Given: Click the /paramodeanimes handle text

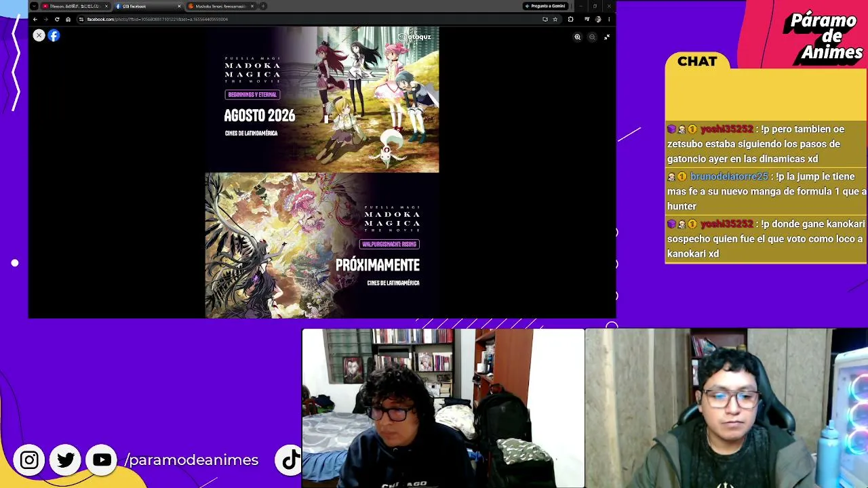Looking at the screenshot, I should pos(191,460).
